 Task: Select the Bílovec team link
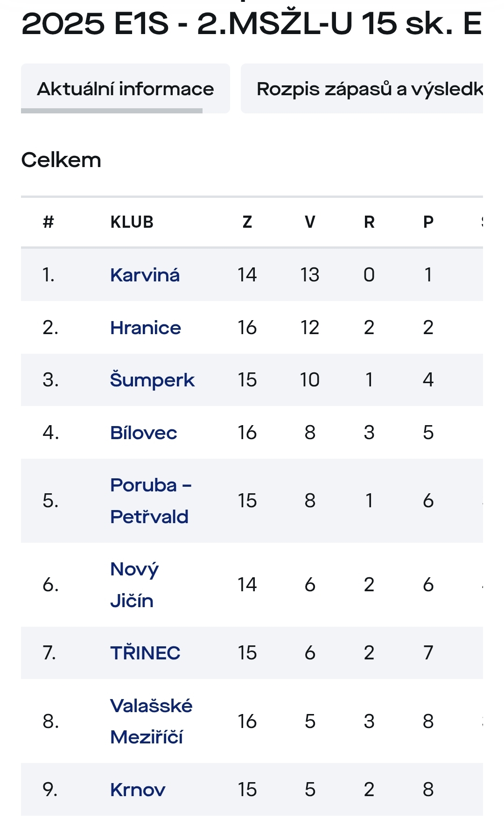pos(143,433)
